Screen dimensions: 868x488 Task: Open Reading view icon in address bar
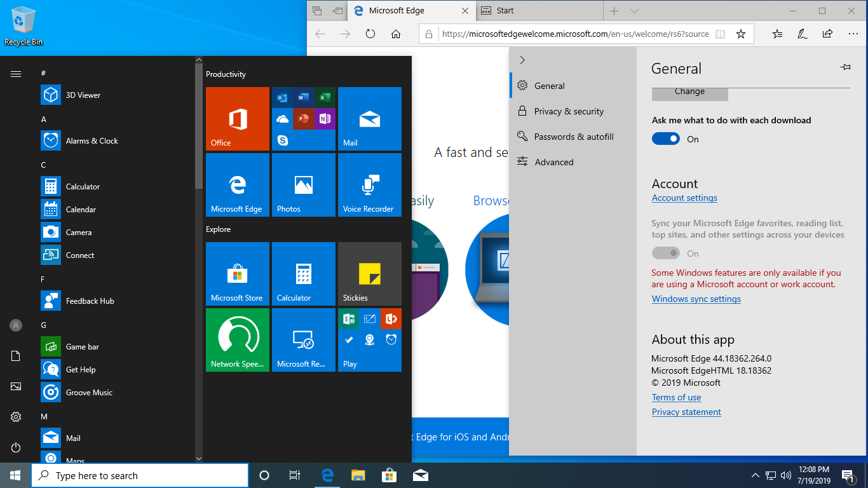(x=720, y=34)
